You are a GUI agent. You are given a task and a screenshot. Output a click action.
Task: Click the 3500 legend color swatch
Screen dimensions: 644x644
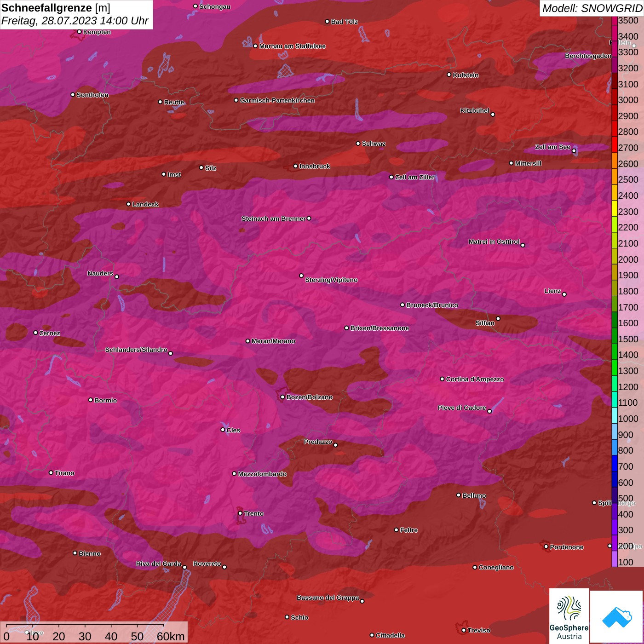tap(614, 20)
